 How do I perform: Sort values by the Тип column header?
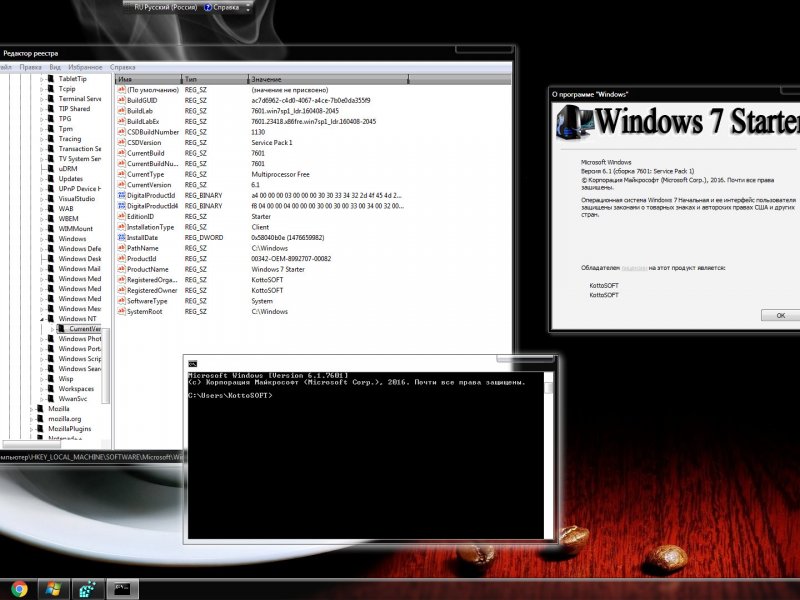coord(215,79)
